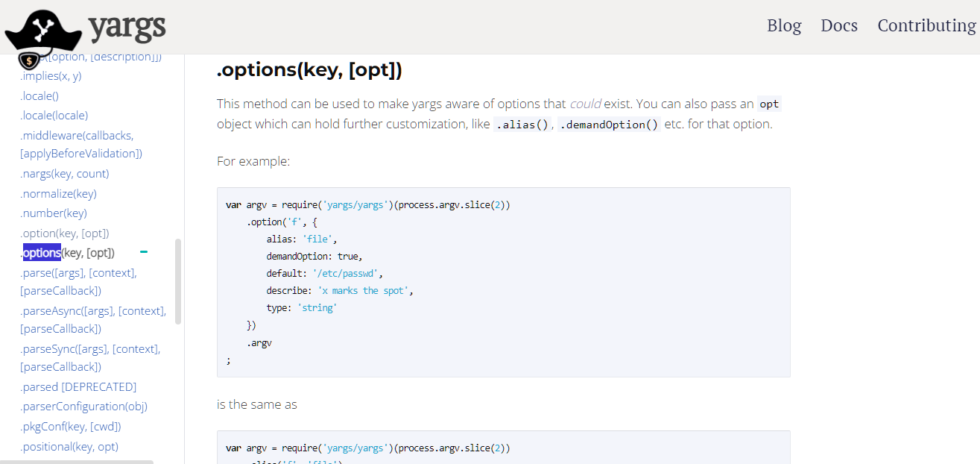Open the Contributing page
This screenshot has width=980, height=464.
926,25
